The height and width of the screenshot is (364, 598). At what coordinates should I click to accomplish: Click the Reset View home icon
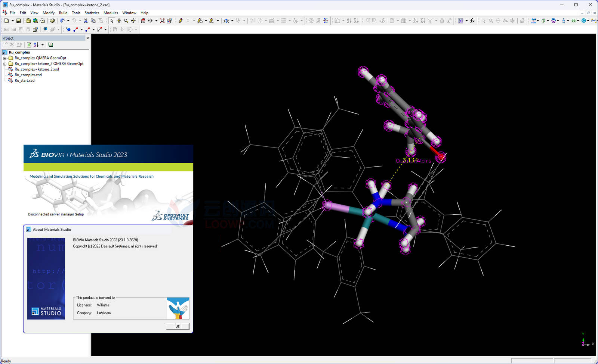(x=143, y=21)
